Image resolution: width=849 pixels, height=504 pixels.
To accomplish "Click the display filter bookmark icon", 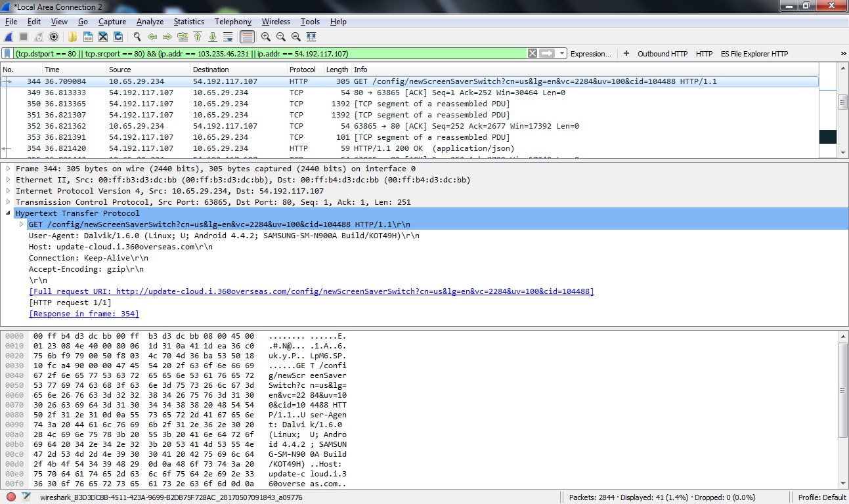I will pos(8,54).
